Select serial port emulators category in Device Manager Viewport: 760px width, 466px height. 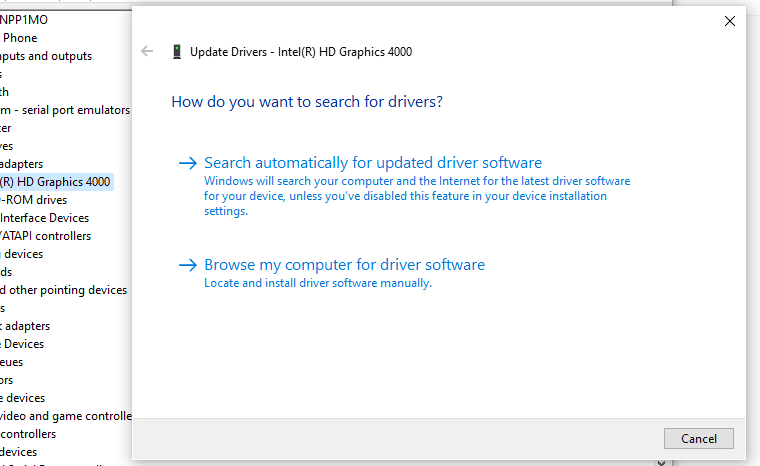(65, 110)
